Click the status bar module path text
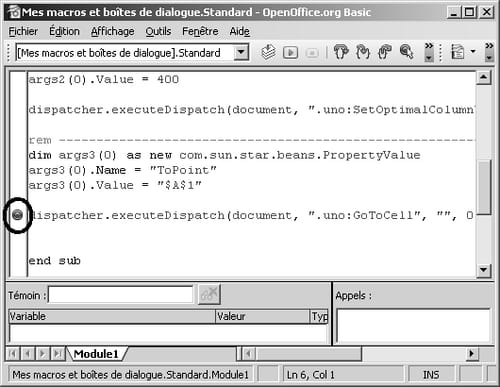Viewport: 500px width, 387px height. 130,375
